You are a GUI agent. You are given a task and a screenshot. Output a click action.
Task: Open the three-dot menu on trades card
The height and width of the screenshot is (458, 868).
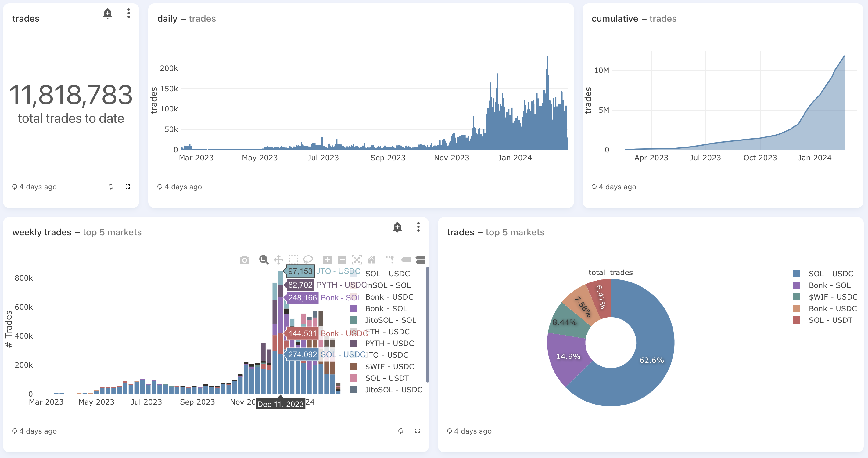(x=128, y=13)
